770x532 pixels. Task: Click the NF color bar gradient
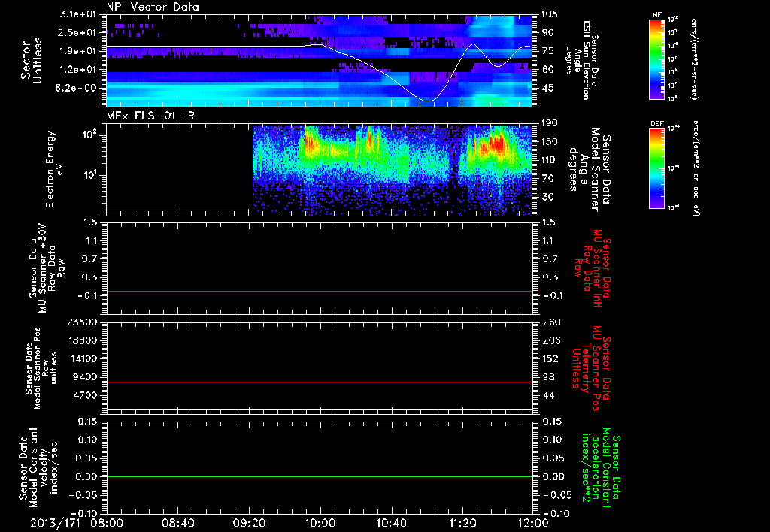[657, 59]
